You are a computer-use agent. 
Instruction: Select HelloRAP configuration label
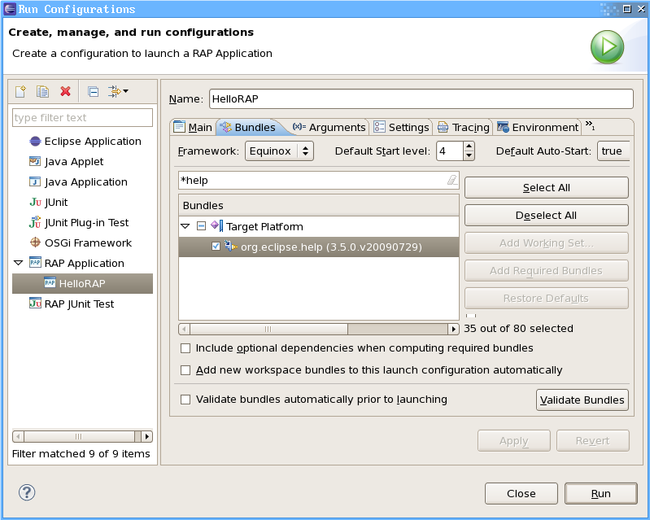tap(82, 284)
